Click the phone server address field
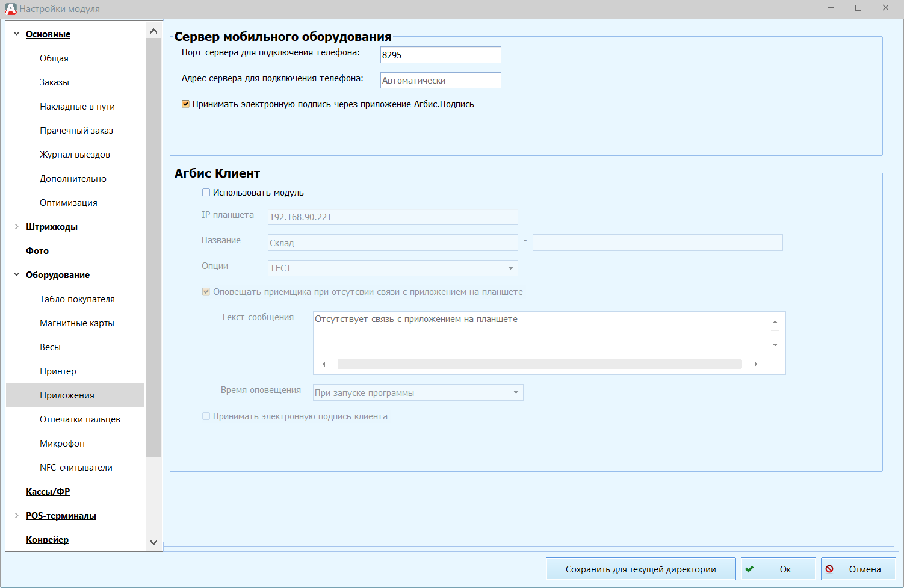 coord(441,81)
